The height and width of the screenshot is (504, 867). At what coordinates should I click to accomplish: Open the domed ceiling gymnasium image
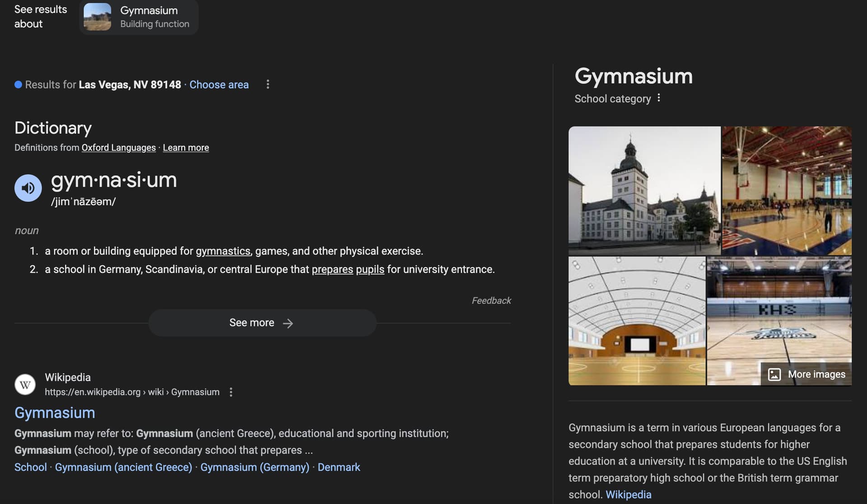tap(637, 321)
